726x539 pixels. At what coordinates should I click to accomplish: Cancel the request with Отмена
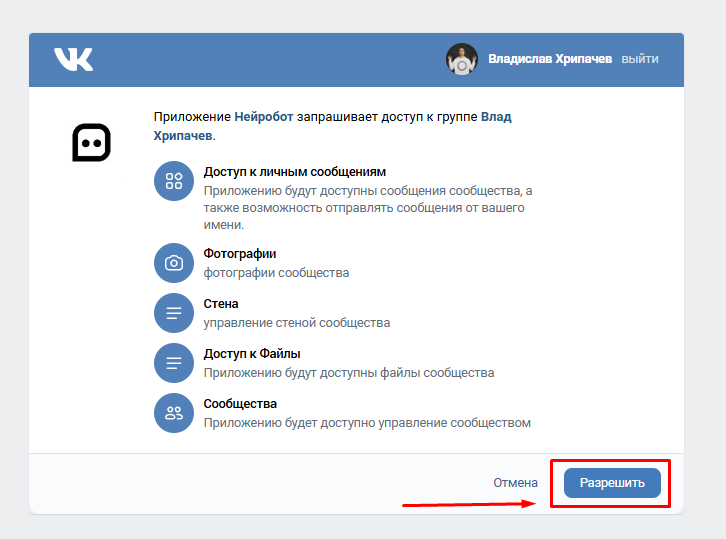click(x=515, y=483)
